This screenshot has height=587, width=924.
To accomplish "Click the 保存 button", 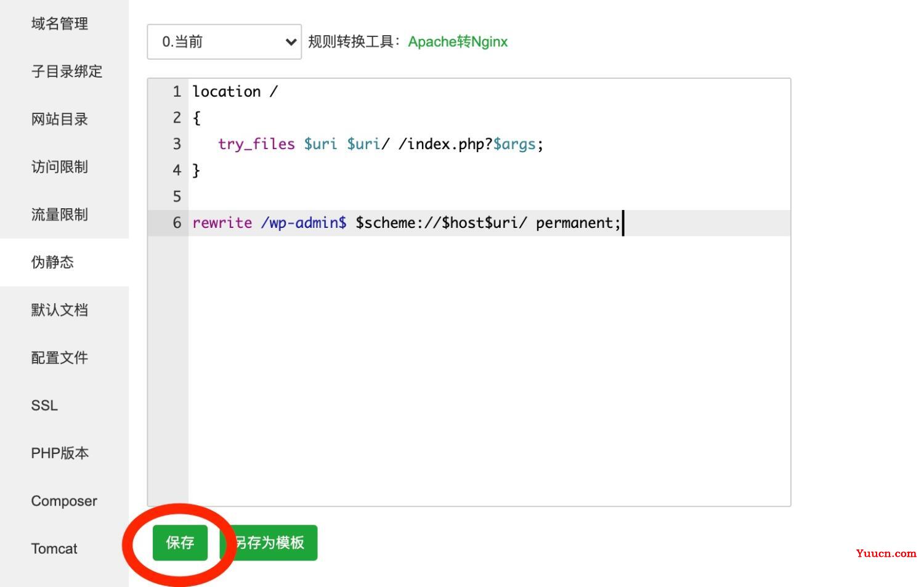I will tap(180, 543).
